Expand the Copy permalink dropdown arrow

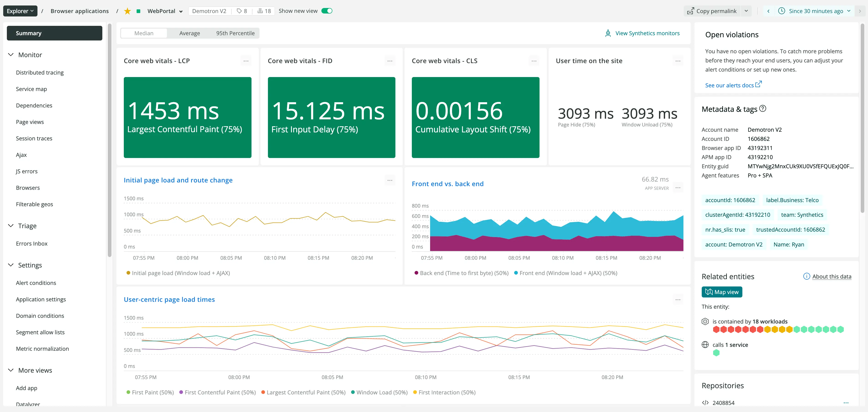coord(746,11)
